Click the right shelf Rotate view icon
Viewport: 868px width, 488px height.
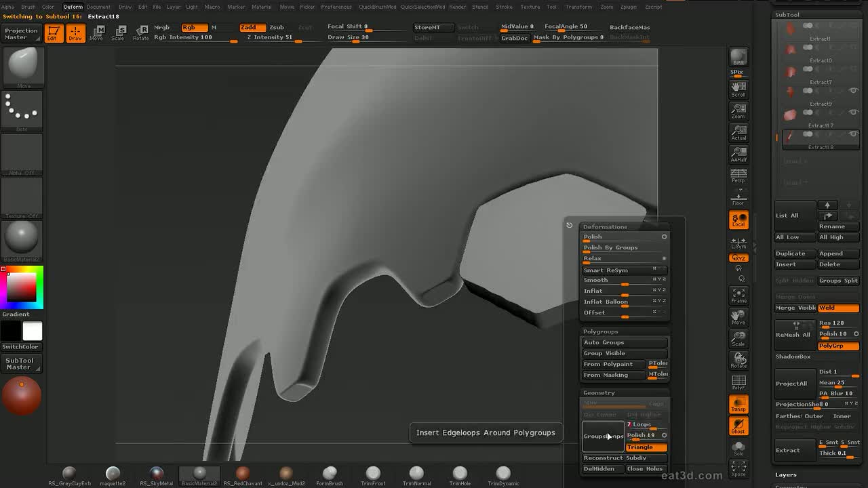738,361
